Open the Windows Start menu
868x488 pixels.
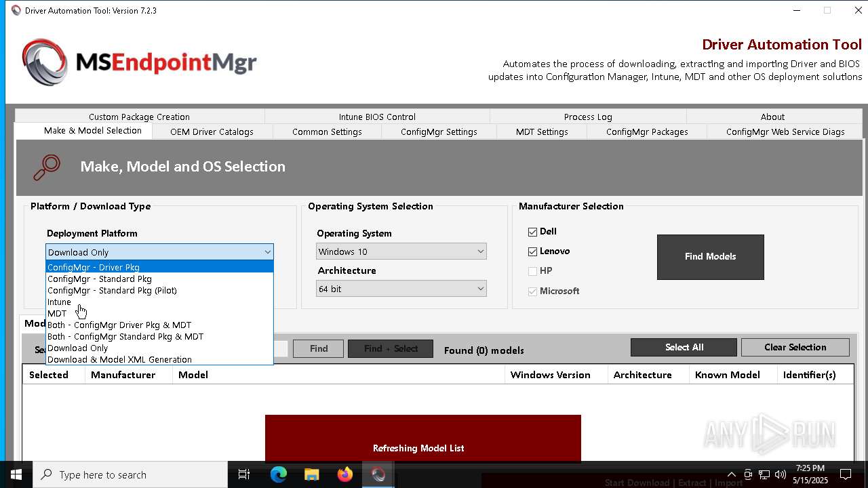pos(16,474)
